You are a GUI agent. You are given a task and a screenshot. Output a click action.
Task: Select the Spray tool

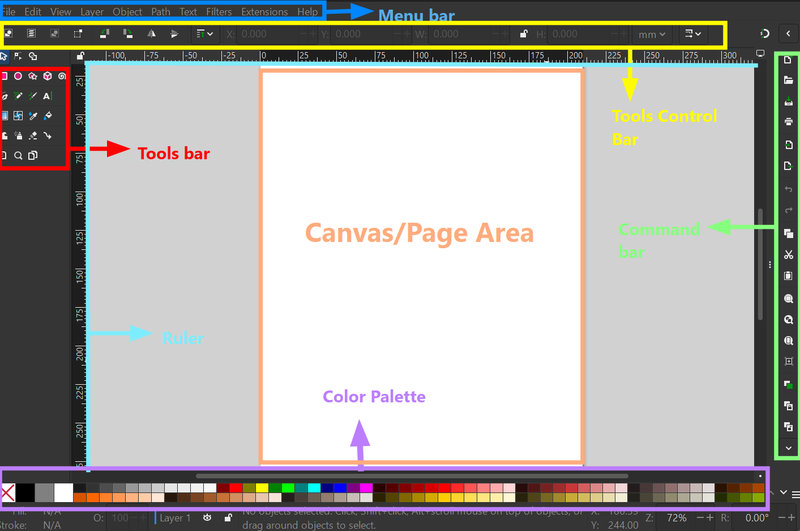point(18,136)
